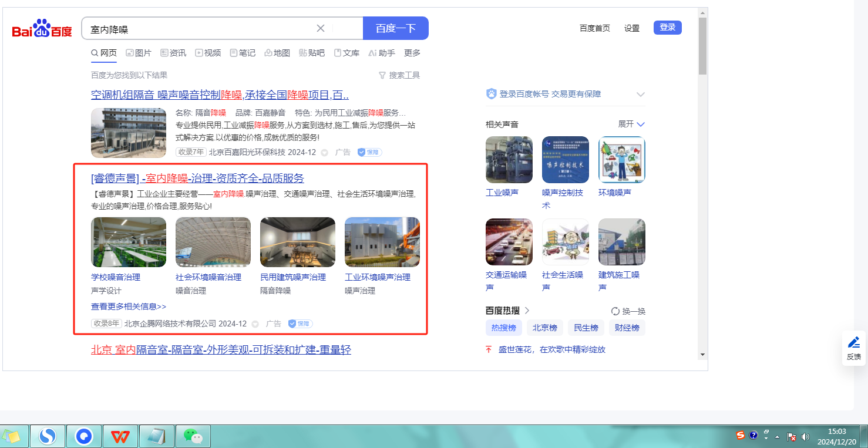Open the Sogou browser from the taskbar

(47, 436)
